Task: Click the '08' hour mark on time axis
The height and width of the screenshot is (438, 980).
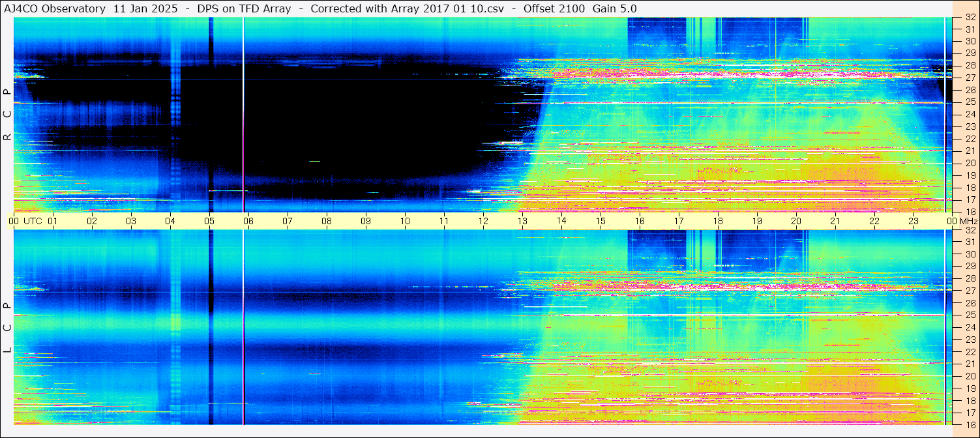Action: pyautogui.click(x=327, y=221)
